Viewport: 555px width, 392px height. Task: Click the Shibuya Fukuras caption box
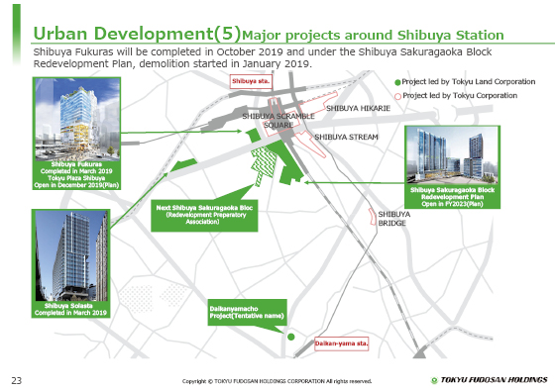77,175
